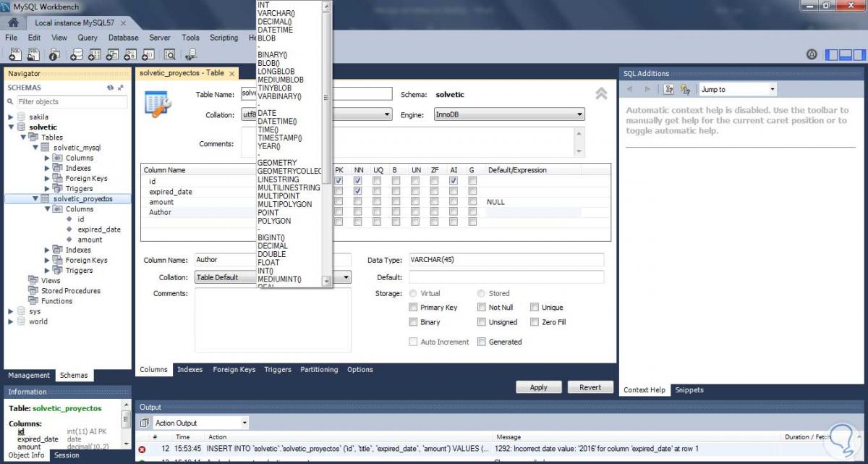Viewport: 868px width, 464px height.
Task: Go back in SQL Additions help
Action: pyautogui.click(x=629, y=89)
